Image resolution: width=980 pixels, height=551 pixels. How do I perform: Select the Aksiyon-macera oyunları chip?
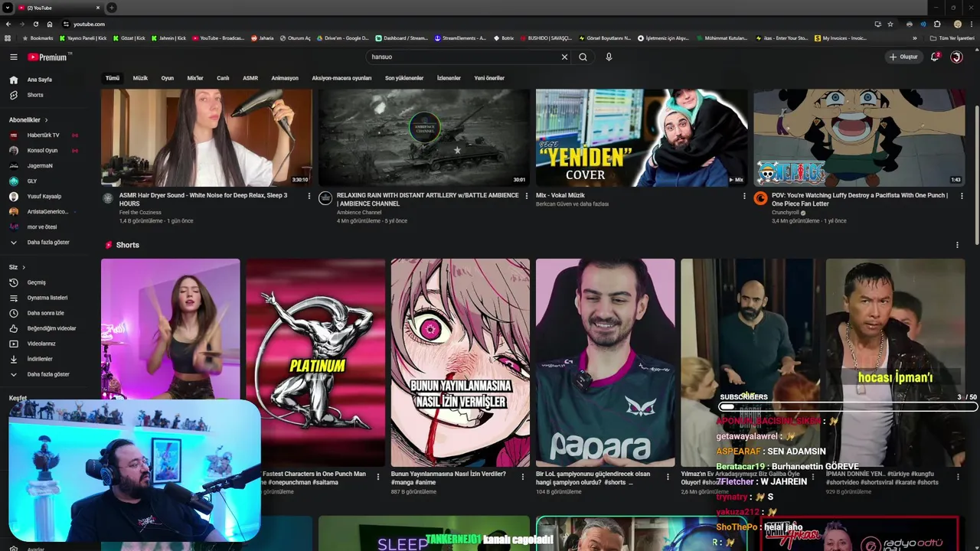(x=341, y=78)
